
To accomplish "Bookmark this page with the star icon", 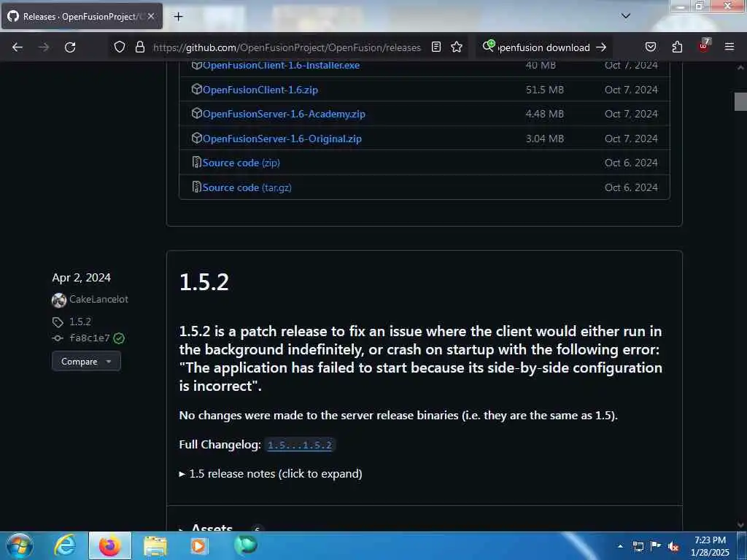I will click(x=457, y=47).
